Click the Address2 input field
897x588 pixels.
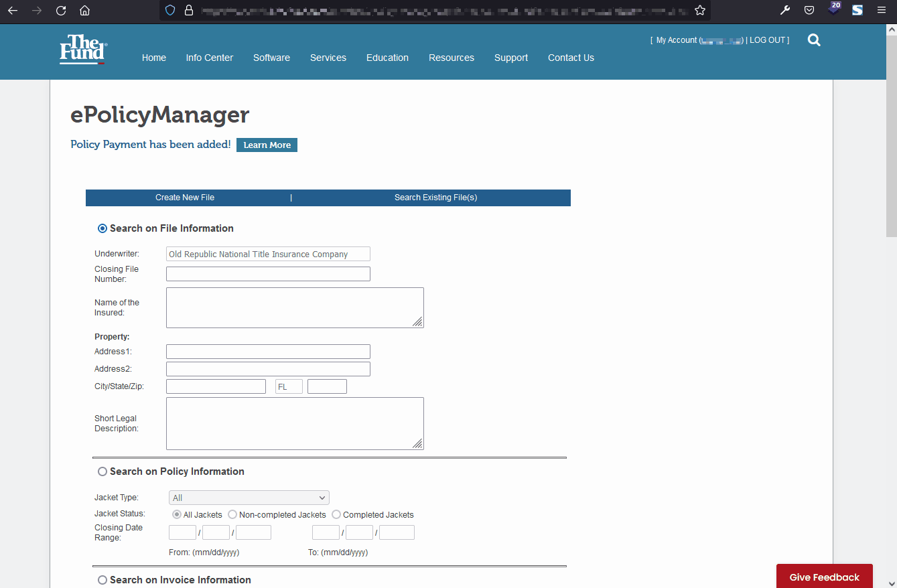click(268, 369)
